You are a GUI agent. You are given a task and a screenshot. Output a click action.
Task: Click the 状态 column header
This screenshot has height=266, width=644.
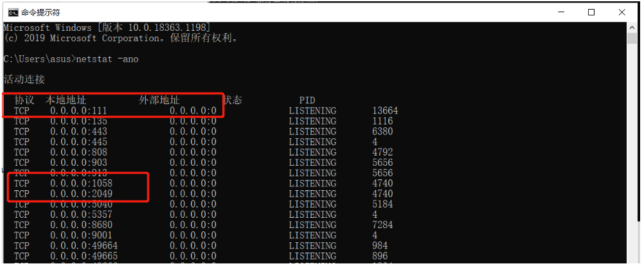pyautogui.click(x=232, y=100)
